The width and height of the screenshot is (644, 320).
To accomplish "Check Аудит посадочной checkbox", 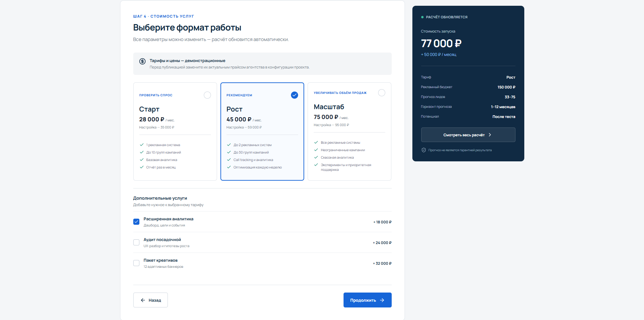I will tap(136, 242).
